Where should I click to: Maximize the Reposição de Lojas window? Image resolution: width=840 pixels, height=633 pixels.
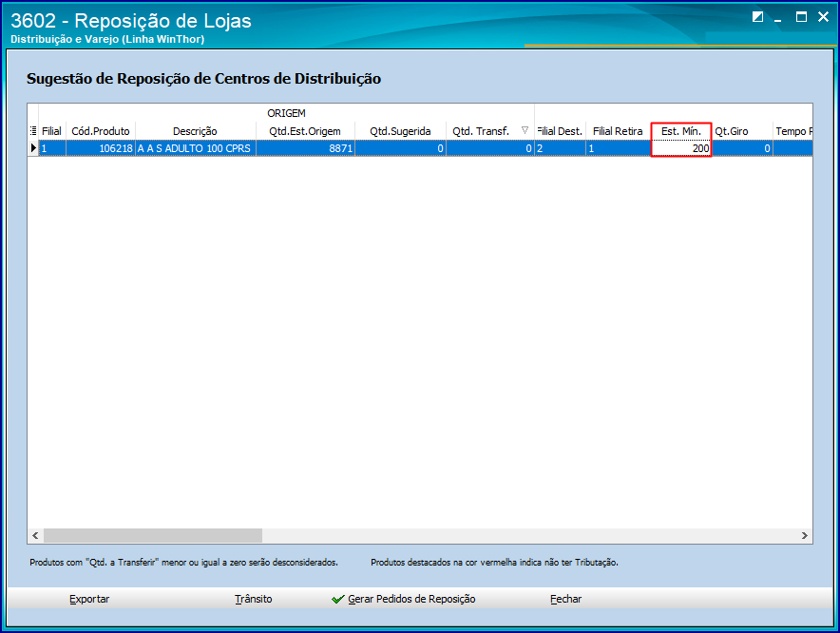click(801, 16)
